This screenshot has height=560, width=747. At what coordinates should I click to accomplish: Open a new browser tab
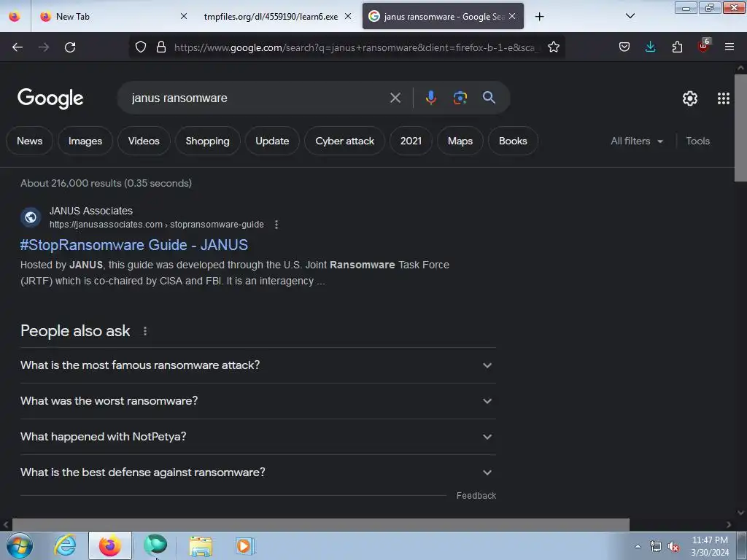(x=539, y=17)
